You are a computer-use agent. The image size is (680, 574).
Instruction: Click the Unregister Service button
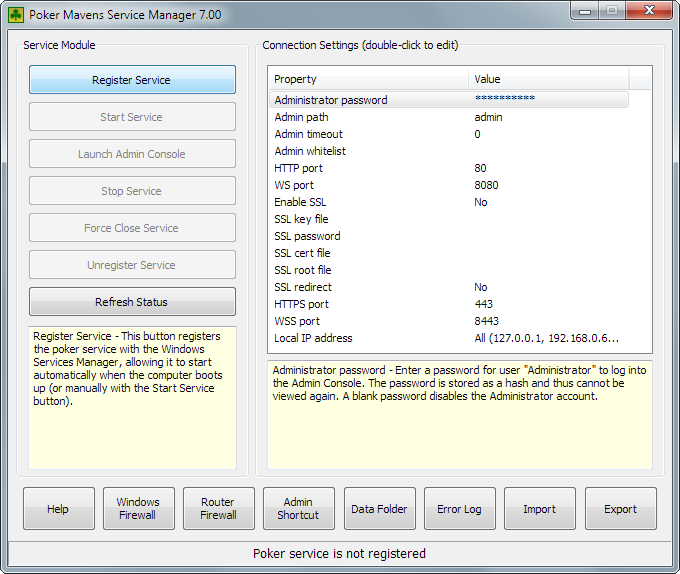coord(132,264)
